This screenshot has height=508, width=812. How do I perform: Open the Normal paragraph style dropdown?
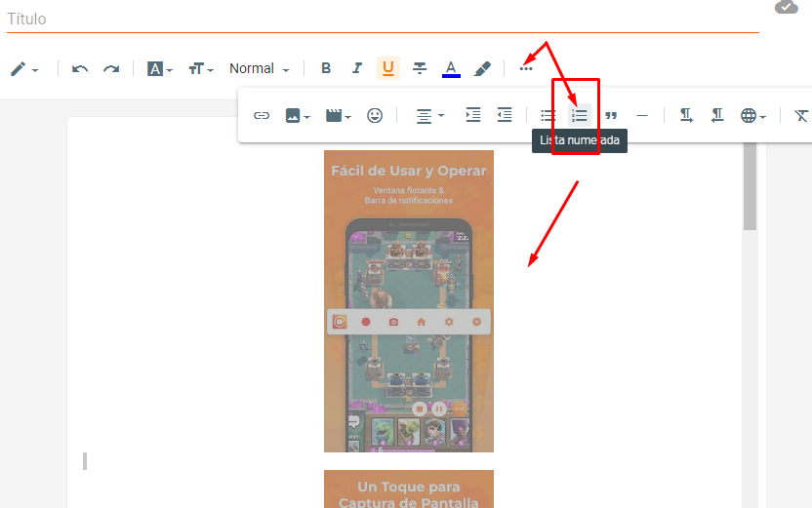(259, 69)
